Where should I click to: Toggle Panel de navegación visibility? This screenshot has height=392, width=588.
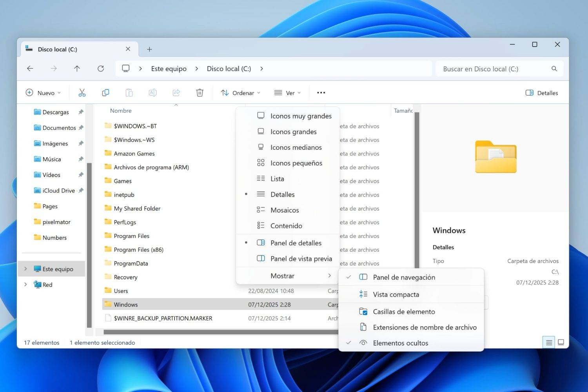[411, 277]
